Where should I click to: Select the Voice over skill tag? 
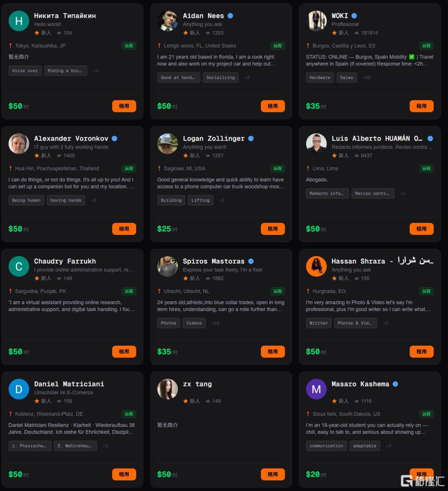pyautogui.click(x=25, y=71)
